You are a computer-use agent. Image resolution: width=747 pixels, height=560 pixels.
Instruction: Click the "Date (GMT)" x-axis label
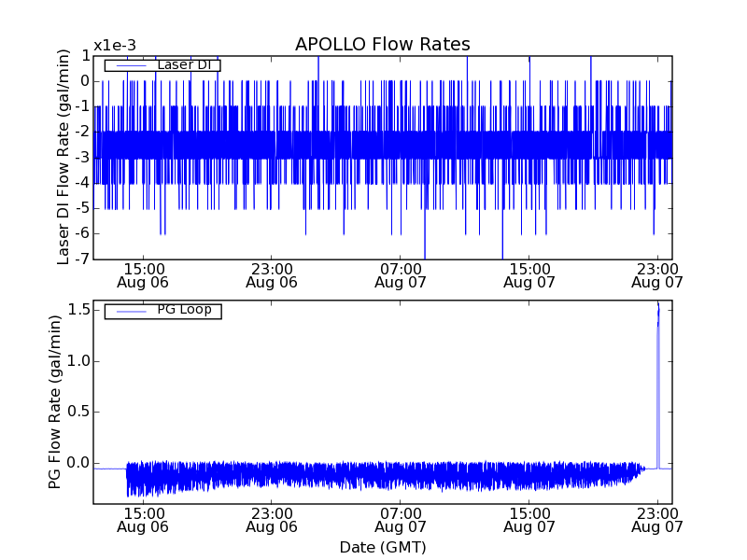pos(383,547)
